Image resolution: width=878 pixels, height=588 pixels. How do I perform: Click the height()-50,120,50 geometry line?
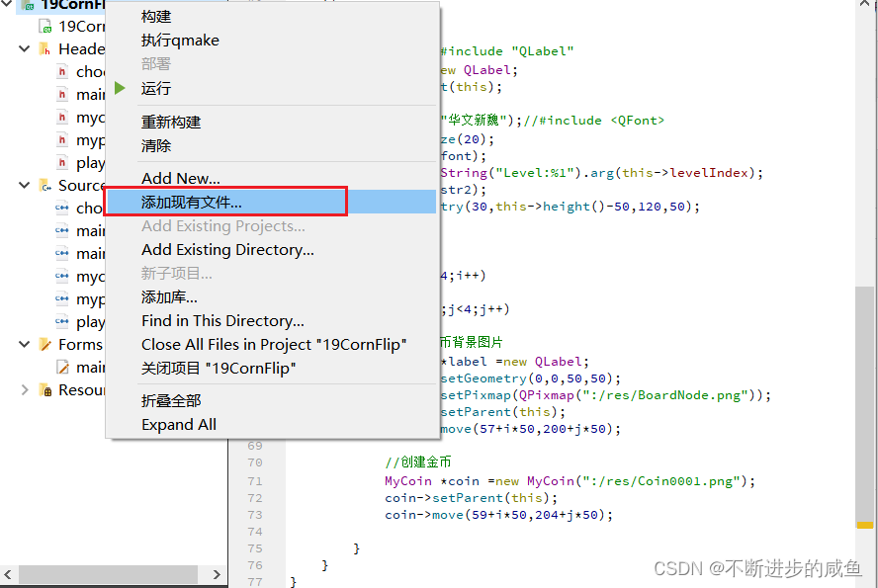click(571, 207)
